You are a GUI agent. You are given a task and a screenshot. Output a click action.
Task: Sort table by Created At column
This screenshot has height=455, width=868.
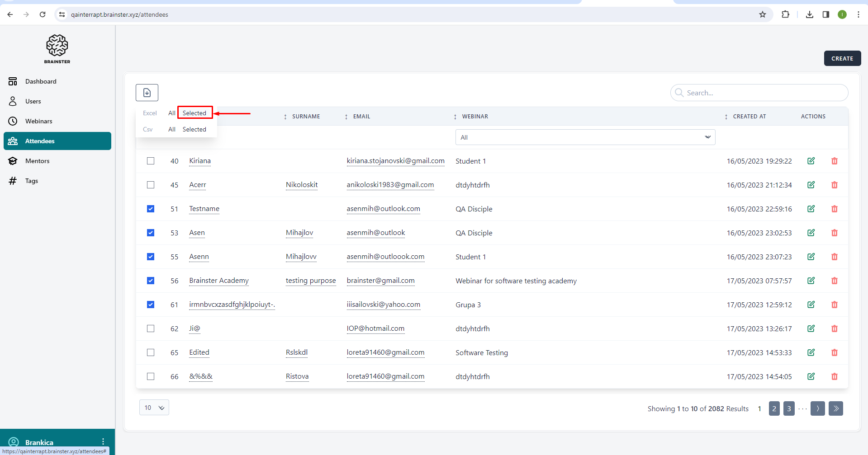point(749,117)
